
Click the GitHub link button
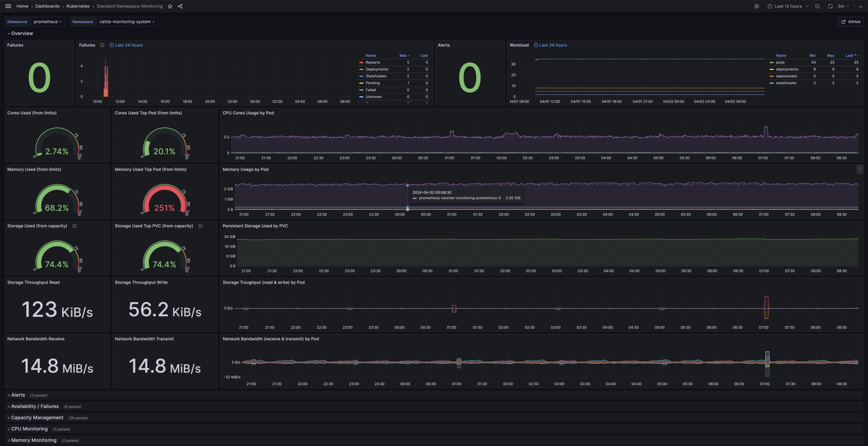coord(851,22)
